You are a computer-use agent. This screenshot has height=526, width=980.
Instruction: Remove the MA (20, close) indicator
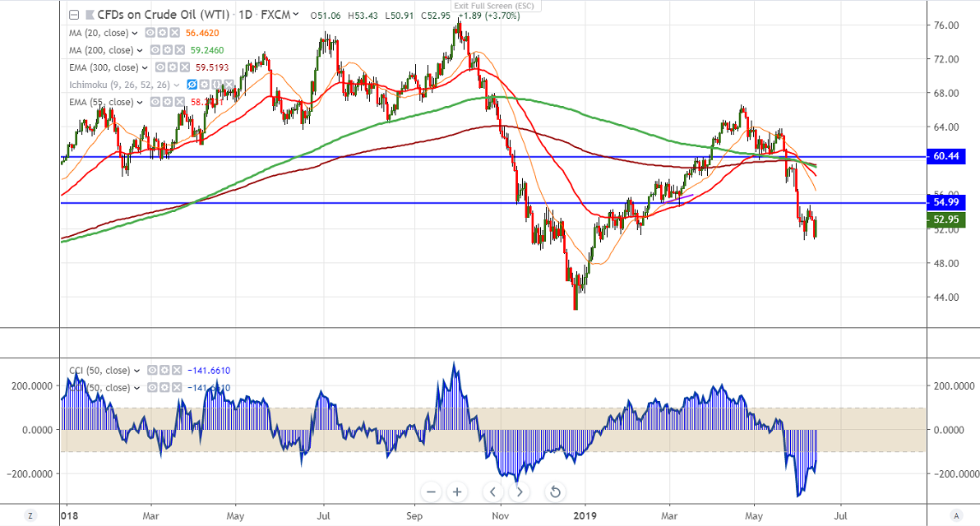(x=174, y=33)
